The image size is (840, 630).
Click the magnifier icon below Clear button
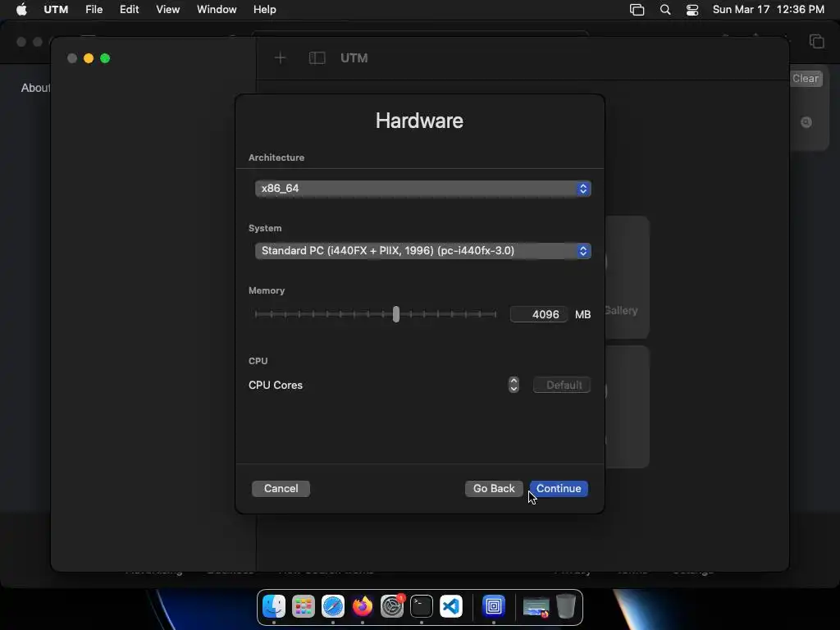[806, 122]
